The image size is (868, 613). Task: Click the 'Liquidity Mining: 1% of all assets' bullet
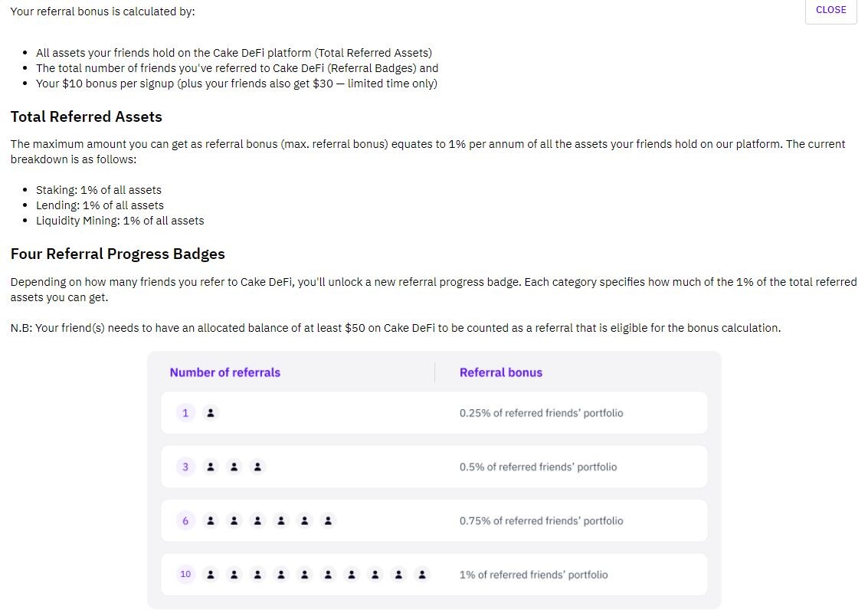120,221
